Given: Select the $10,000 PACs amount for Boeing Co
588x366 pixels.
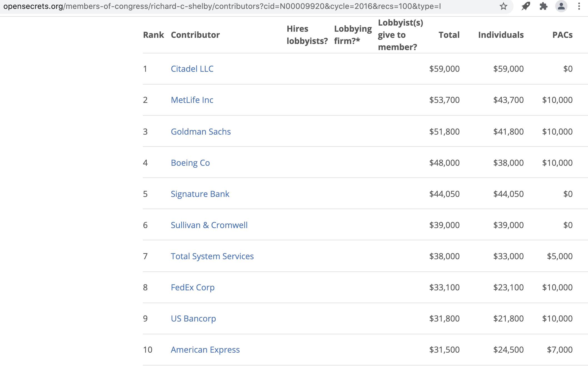Looking at the screenshot, I should 557,163.
